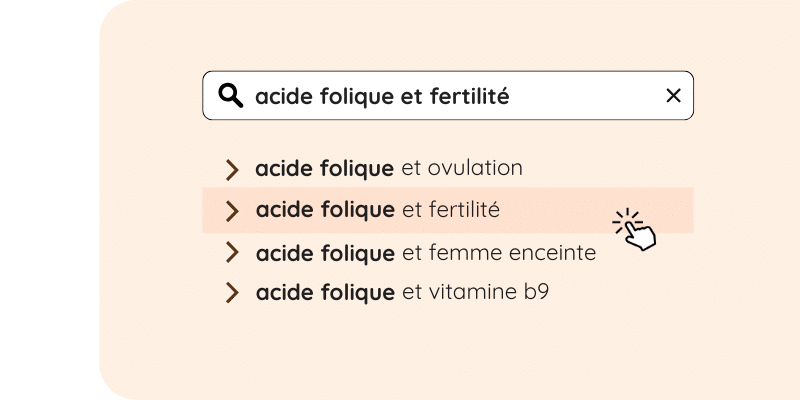
Task: Click the word "ovulation" in the first suggestion
Action: coord(475,168)
